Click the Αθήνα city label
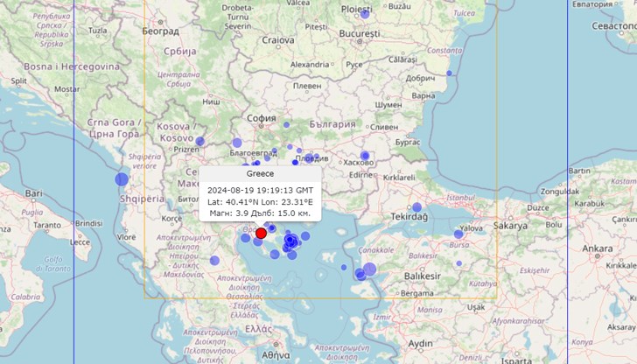Image resolution: width=637 pixels, height=364 pixels. (x=275, y=355)
